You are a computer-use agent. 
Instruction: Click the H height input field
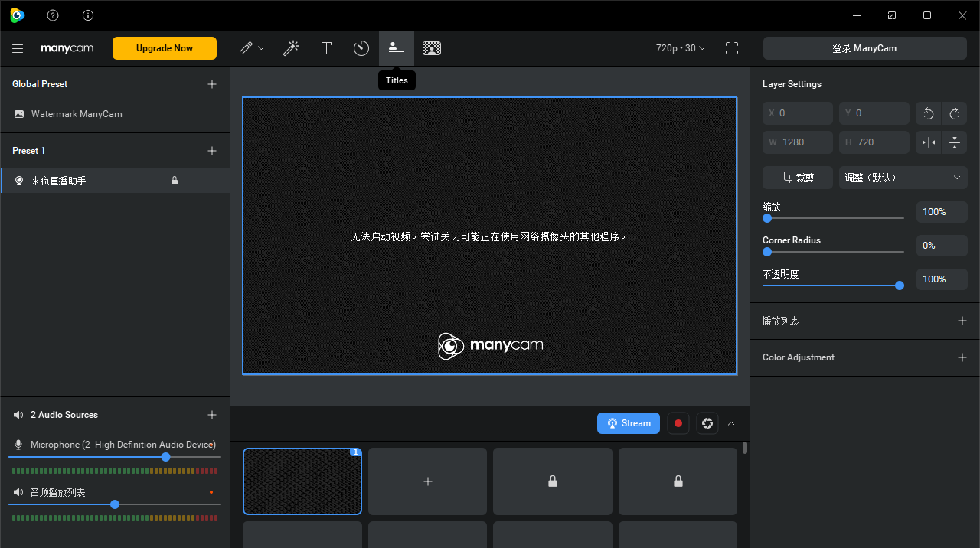(874, 142)
